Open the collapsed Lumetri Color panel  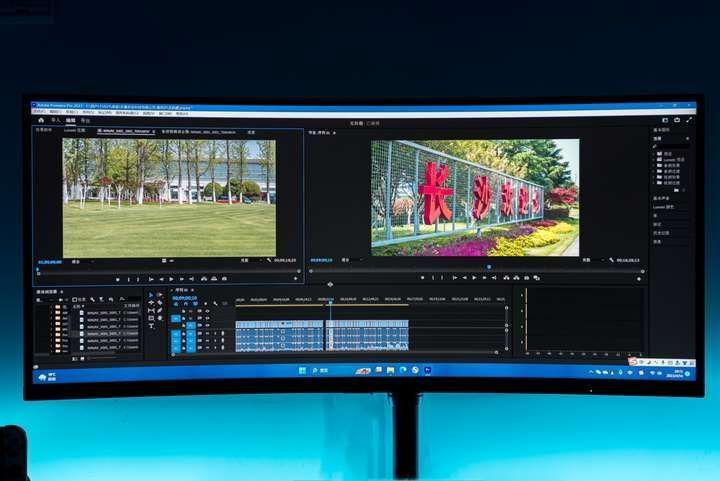[664, 207]
